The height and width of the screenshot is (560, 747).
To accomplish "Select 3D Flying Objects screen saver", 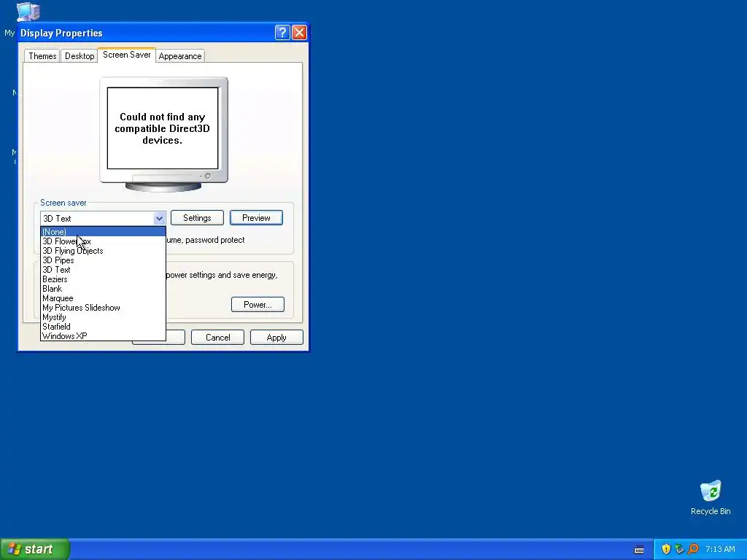I will [x=103, y=251].
